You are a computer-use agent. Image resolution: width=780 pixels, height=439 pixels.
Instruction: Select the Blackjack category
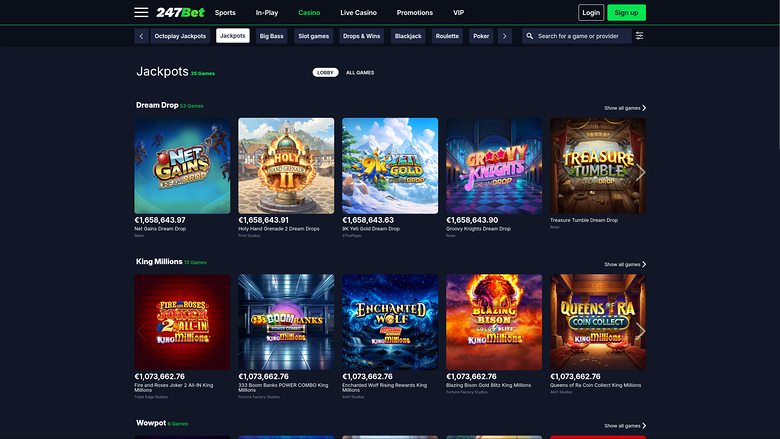[x=408, y=36]
